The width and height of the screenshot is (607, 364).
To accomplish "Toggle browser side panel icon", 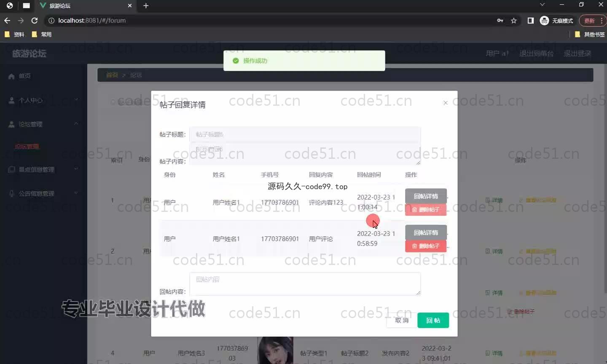I will [x=530, y=21].
